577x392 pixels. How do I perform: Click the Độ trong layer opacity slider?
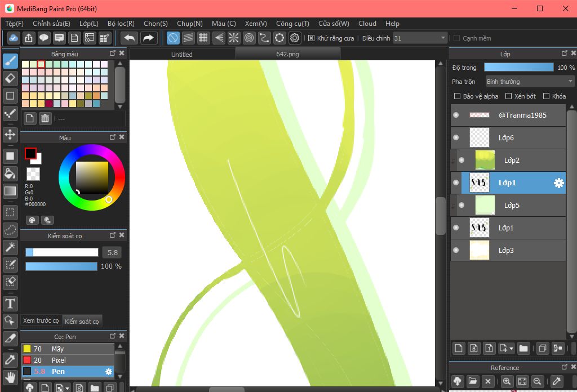[519, 67]
